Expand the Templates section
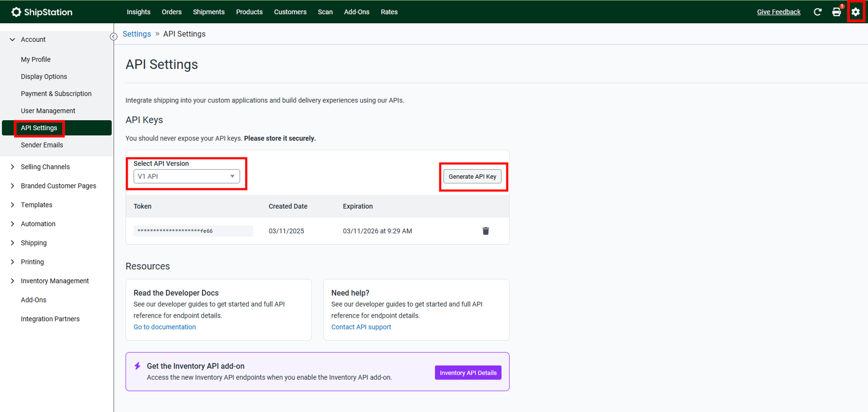 click(13, 205)
